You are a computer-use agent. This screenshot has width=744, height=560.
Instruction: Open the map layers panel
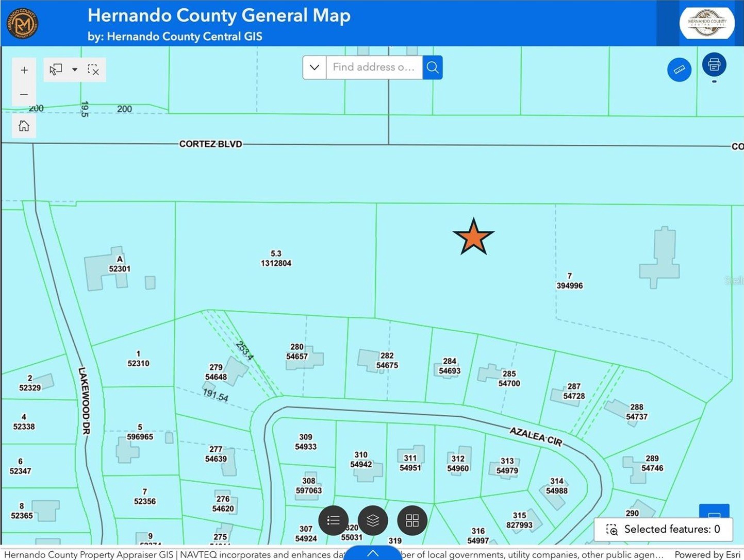click(373, 520)
